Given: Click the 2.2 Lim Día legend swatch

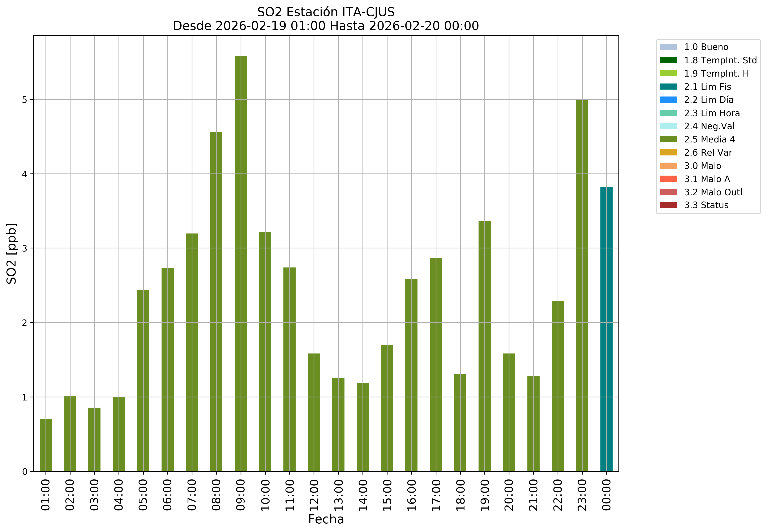Looking at the screenshot, I should 668,100.
